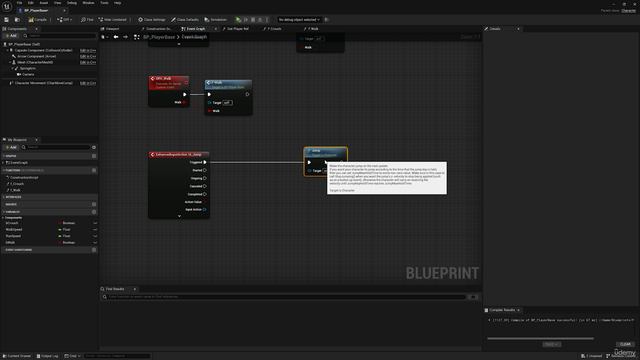
Task: Open Class Settings
Action: click(x=151, y=20)
